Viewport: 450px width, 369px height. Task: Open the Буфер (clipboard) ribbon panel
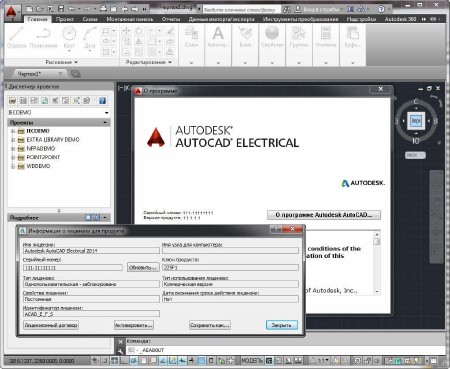coord(353,44)
